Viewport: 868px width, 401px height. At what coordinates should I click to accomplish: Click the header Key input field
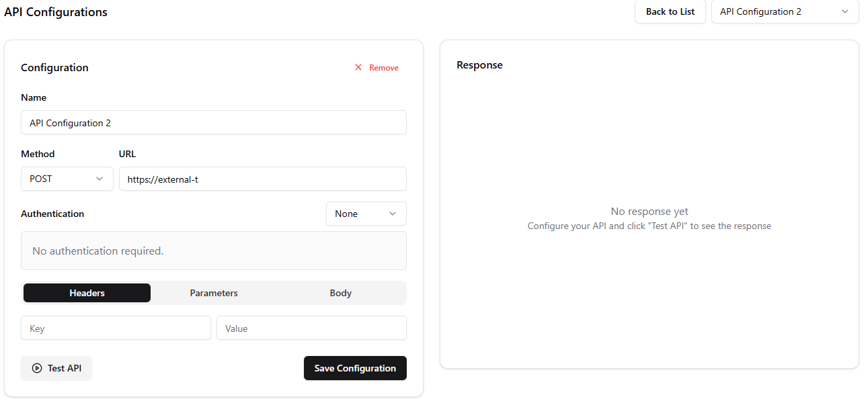click(x=116, y=328)
